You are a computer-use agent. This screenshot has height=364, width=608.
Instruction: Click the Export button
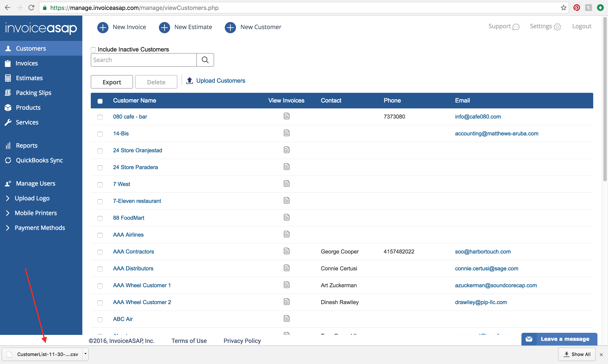(x=112, y=82)
